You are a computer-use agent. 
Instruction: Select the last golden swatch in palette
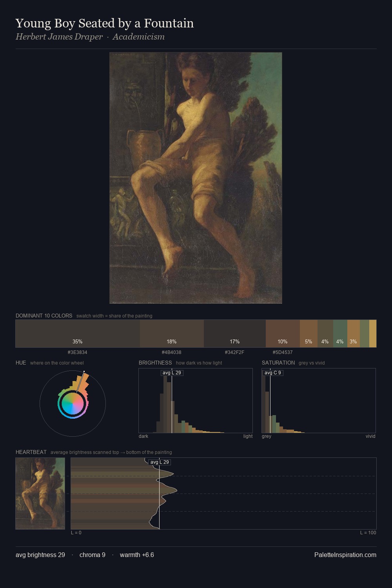tap(373, 334)
